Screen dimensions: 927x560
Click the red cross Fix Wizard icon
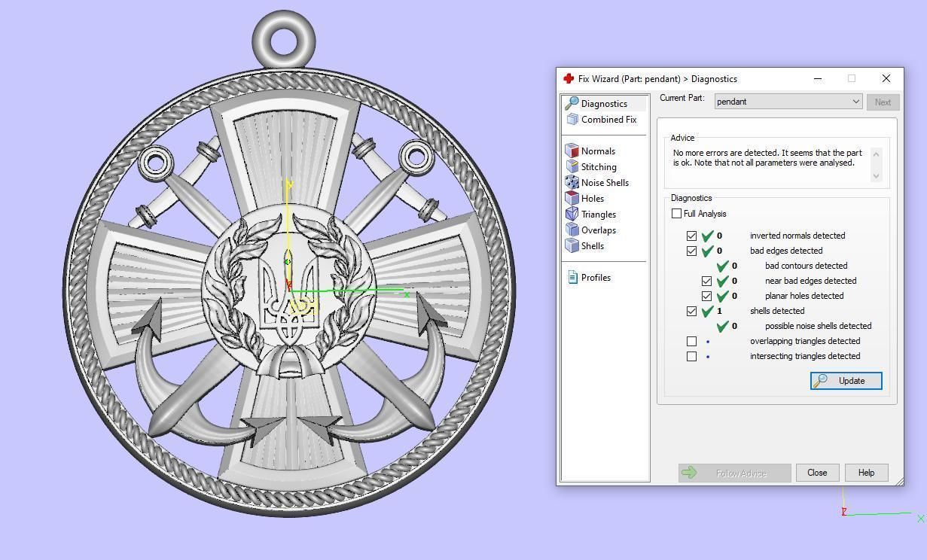(x=569, y=78)
